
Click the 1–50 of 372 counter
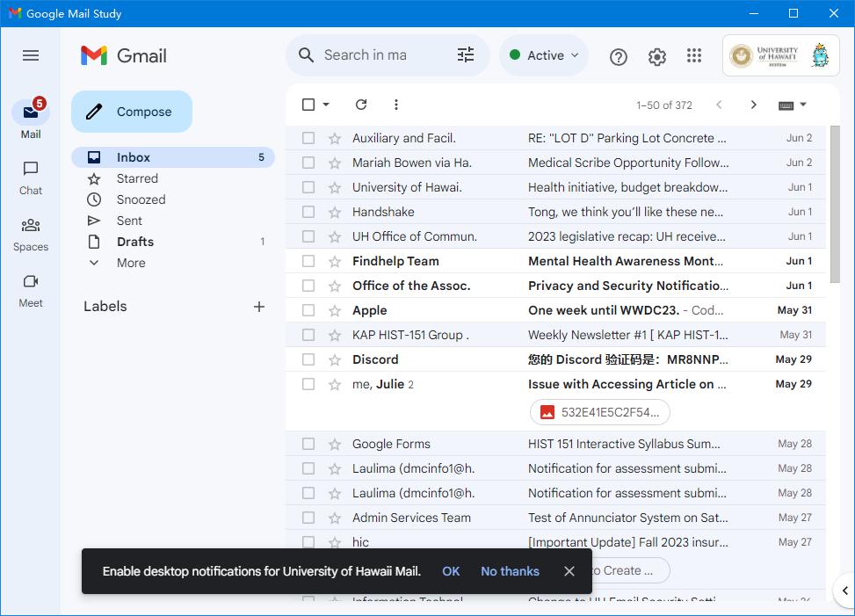(x=664, y=105)
